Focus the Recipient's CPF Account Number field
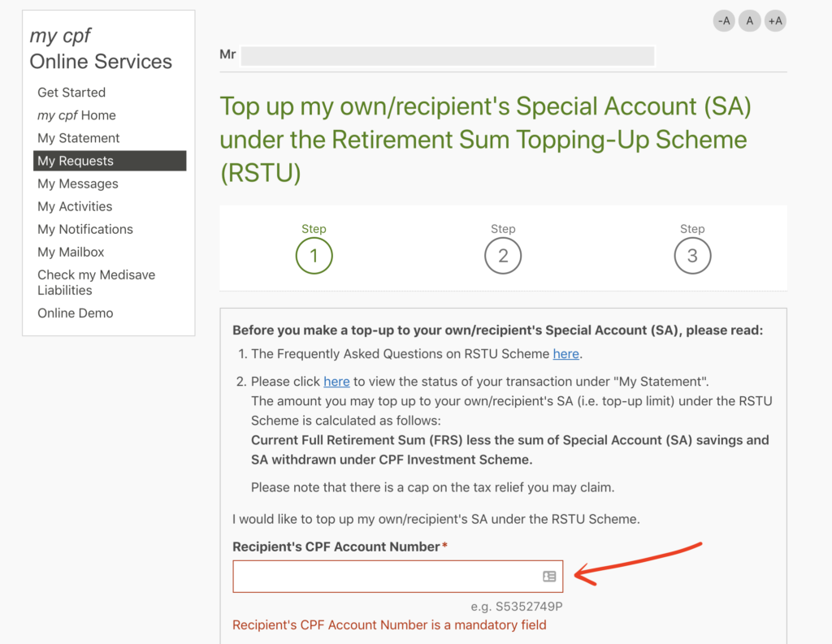 point(398,576)
